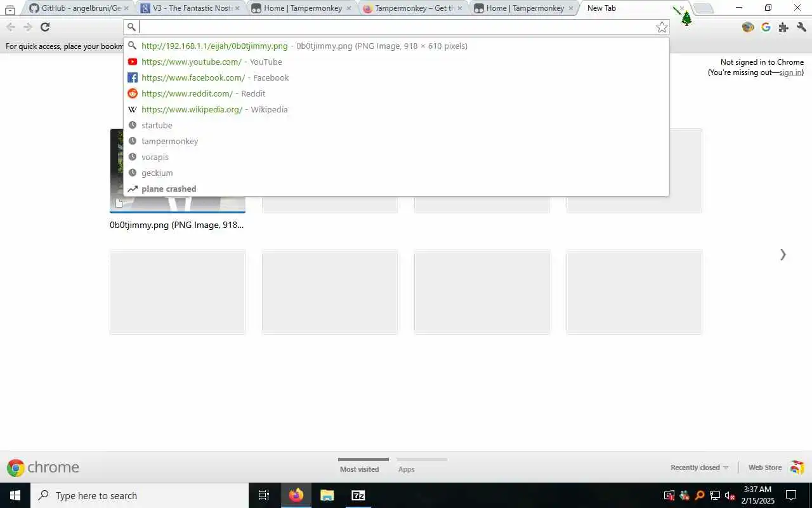Open 7-Zip from the taskbar

pos(358,495)
